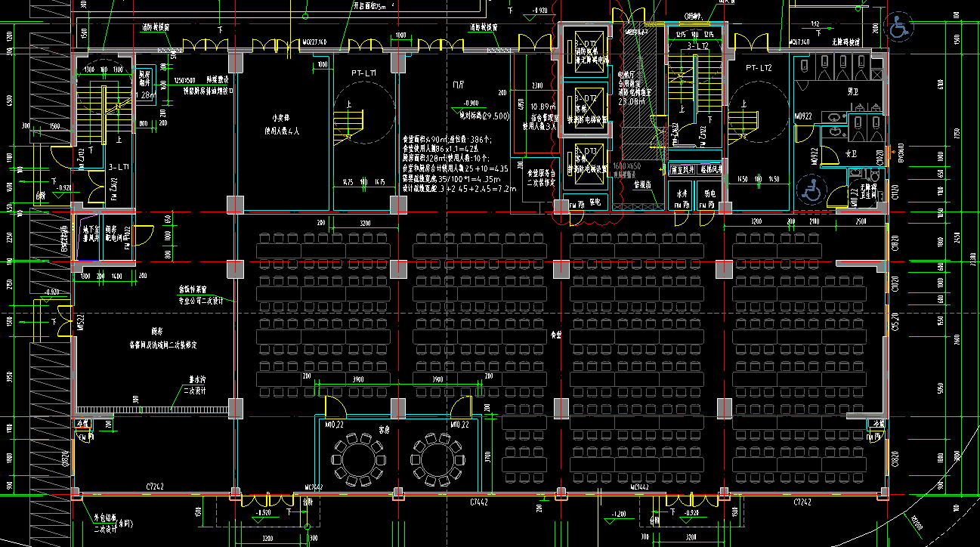Select the 厨房 room label
This screenshot has height=547, width=980.
coord(157,330)
